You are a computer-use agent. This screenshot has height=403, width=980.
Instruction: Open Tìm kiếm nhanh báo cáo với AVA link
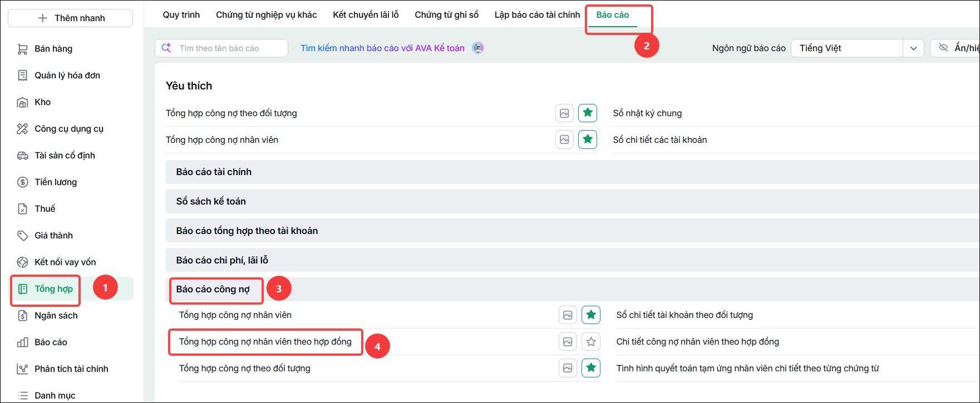[x=382, y=48]
